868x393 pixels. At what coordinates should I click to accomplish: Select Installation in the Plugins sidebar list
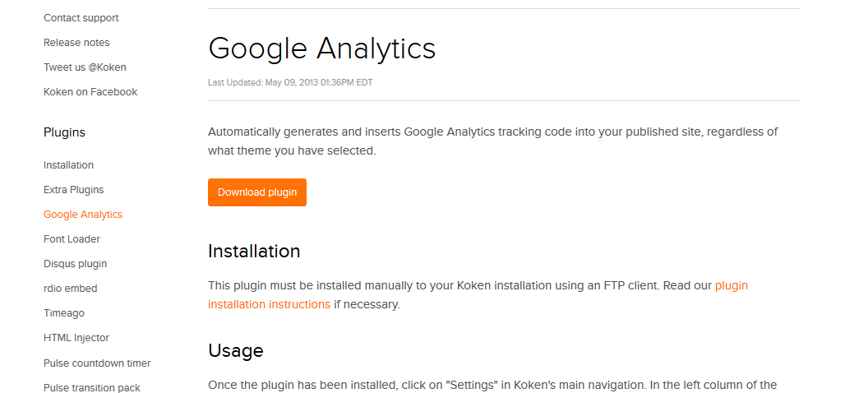tap(68, 165)
